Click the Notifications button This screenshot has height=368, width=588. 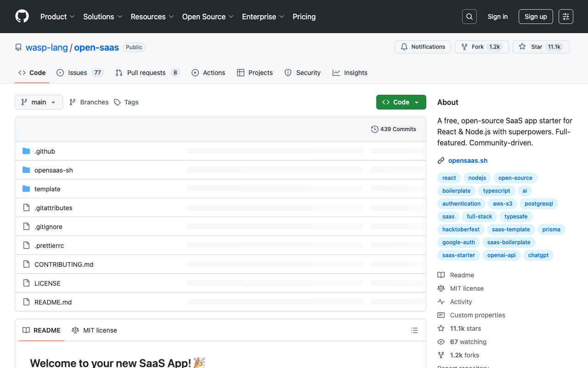(x=423, y=47)
